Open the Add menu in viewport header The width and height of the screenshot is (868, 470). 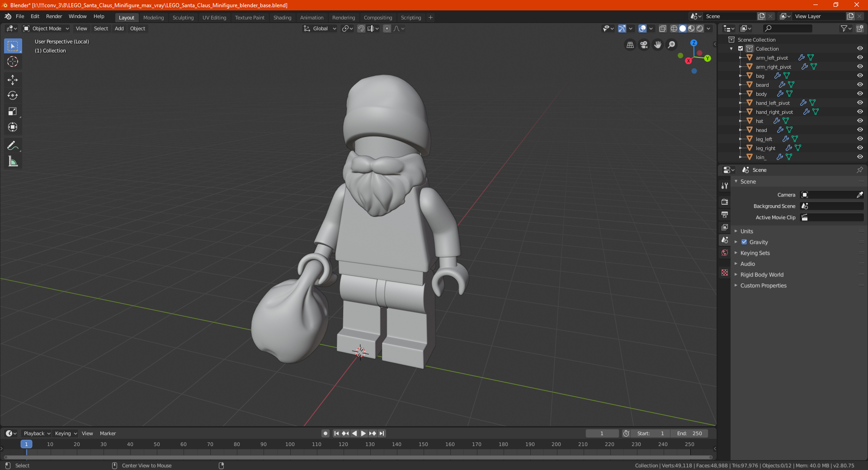point(119,28)
